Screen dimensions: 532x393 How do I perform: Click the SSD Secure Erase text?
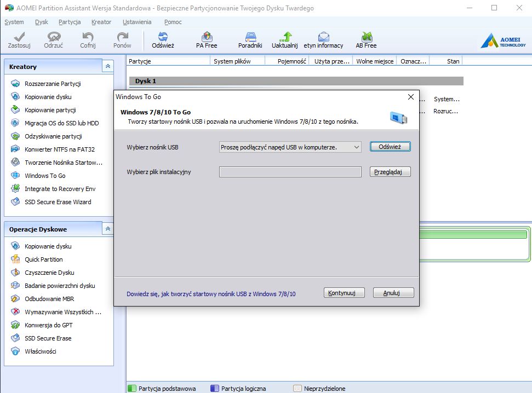48,338
